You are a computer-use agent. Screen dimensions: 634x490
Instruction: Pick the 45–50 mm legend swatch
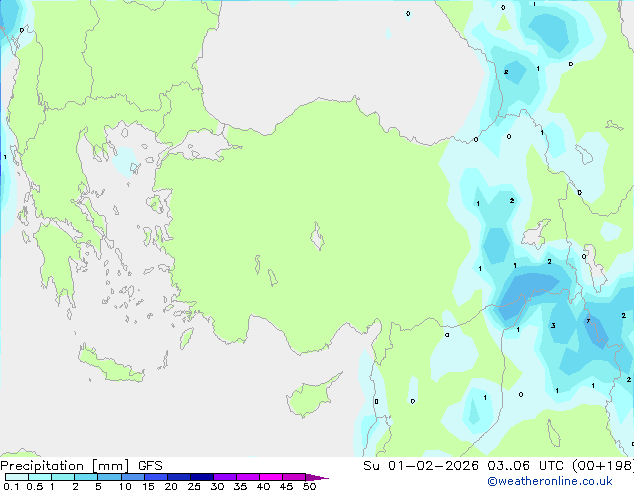[x=294, y=477]
